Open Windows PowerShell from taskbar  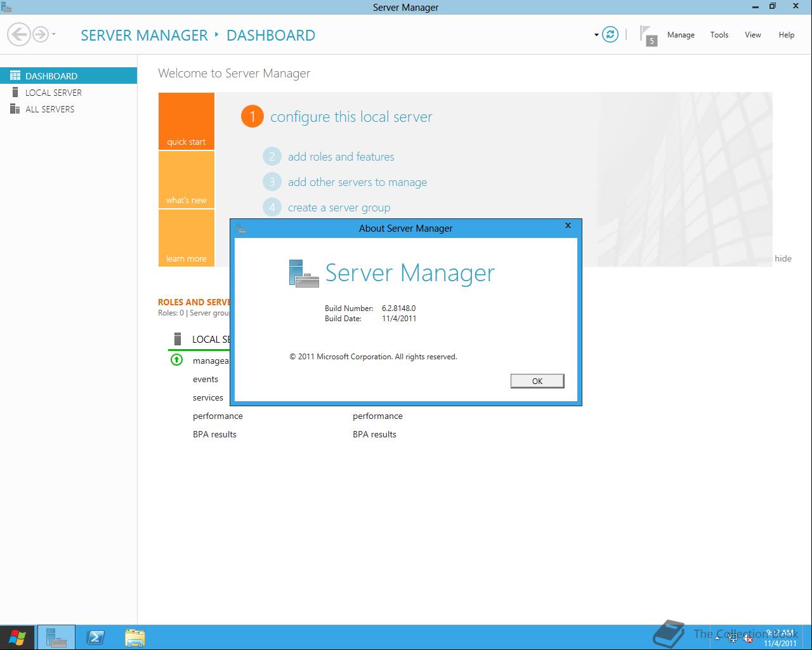(96, 637)
